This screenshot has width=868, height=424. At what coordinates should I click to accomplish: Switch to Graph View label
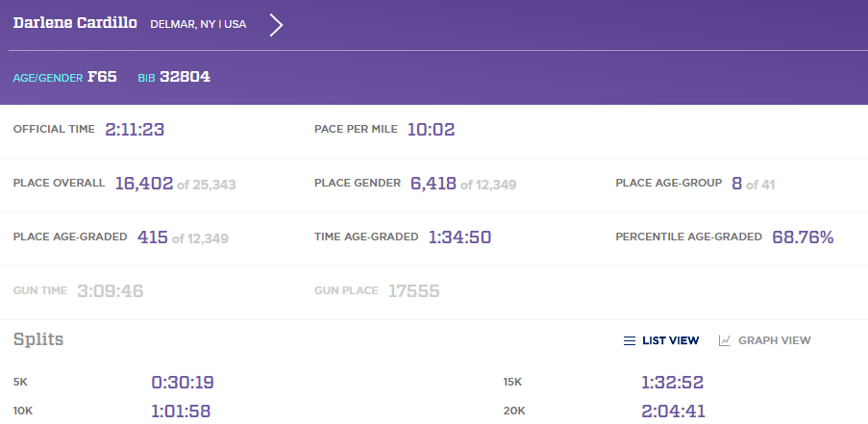pos(774,340)
